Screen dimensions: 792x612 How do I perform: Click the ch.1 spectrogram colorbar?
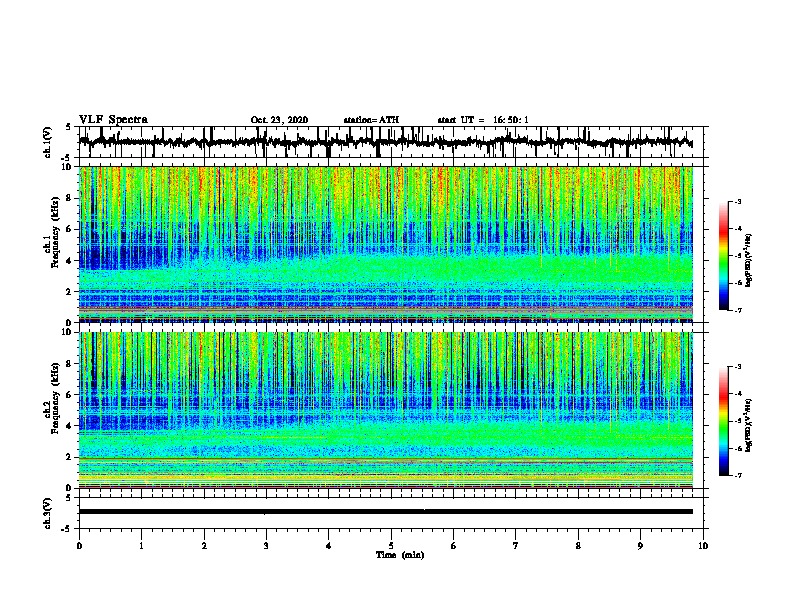coord(724,256)
